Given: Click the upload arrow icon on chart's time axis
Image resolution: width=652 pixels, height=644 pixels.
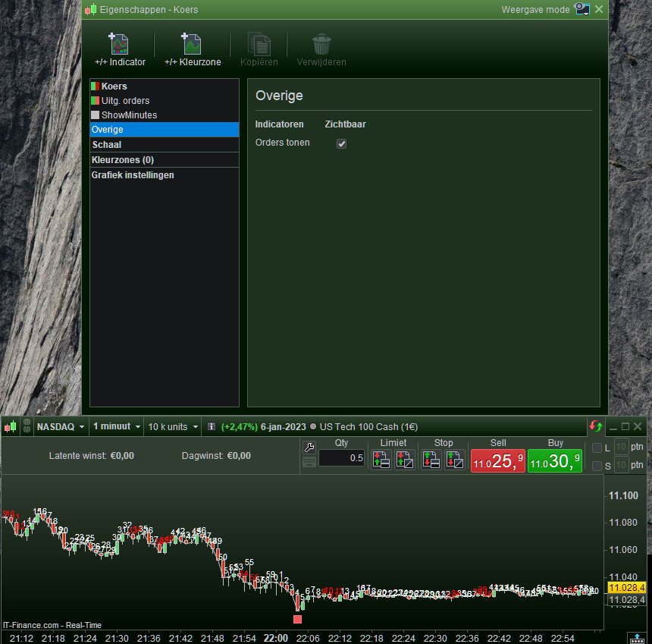Looking at the screenshot, I should click(x=637, y=638).
